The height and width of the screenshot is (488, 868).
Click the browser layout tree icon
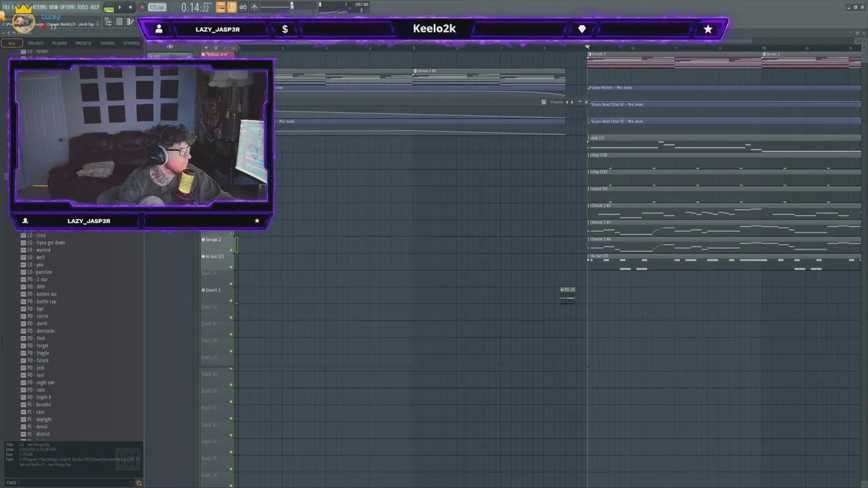pyautogui.click(x=108, y=22)
